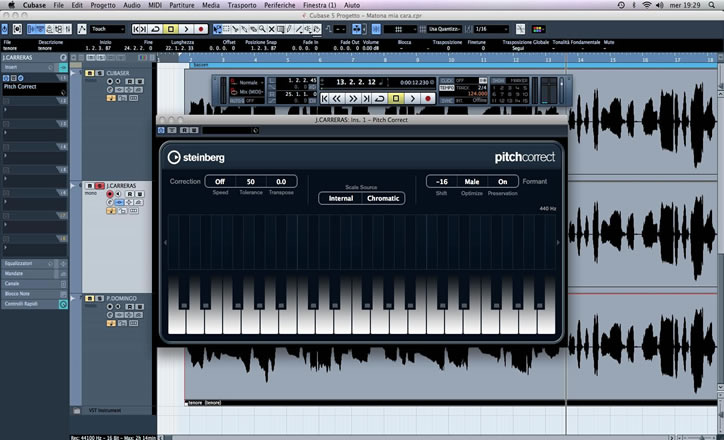
Task: Select the Glue tool in toolbar
Action: tap(244, 29)
